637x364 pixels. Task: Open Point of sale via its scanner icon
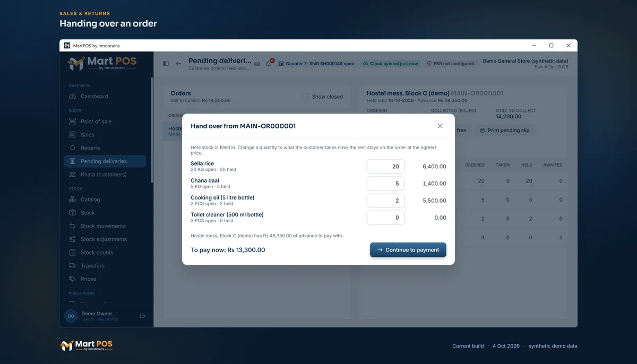point(72,122)
